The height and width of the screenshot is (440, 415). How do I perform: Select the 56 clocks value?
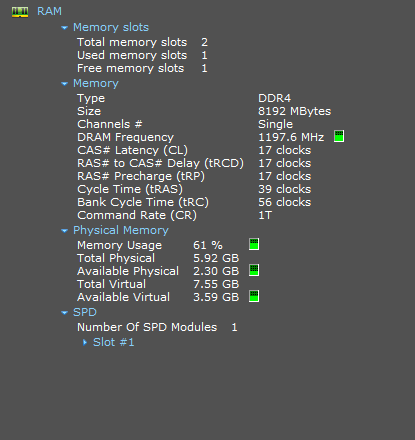coord(285,202)
